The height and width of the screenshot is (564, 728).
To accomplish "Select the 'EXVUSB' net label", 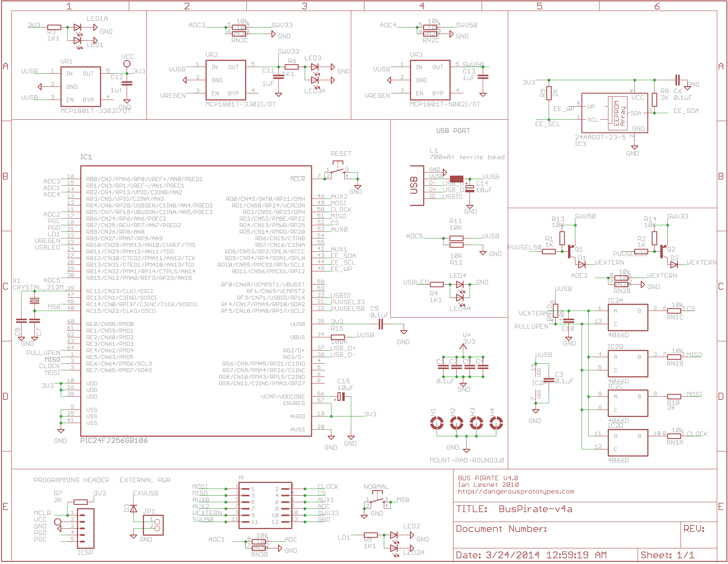I will [x=145, y=493].
